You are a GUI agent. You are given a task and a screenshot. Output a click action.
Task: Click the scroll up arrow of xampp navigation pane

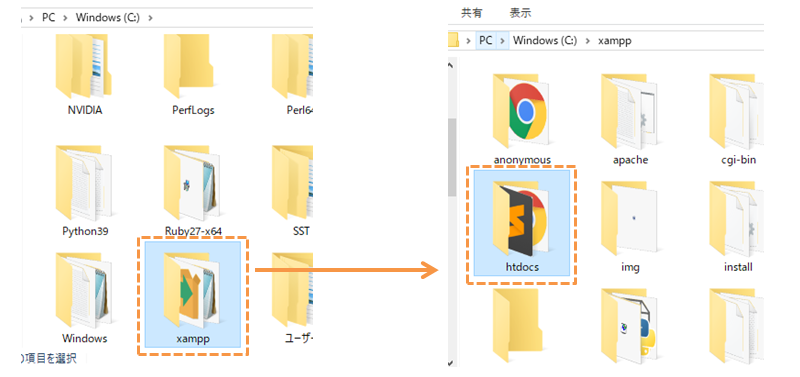click(451, 65)
